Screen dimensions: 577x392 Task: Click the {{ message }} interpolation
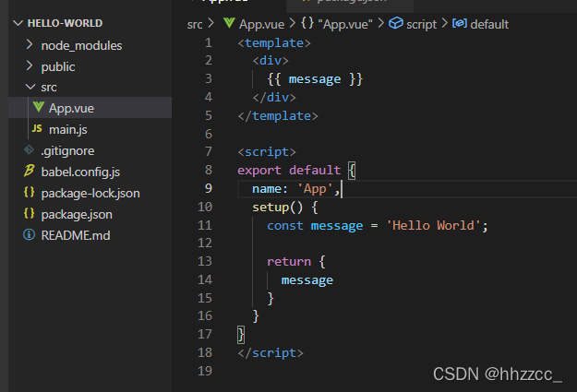(x=315, y=79)
